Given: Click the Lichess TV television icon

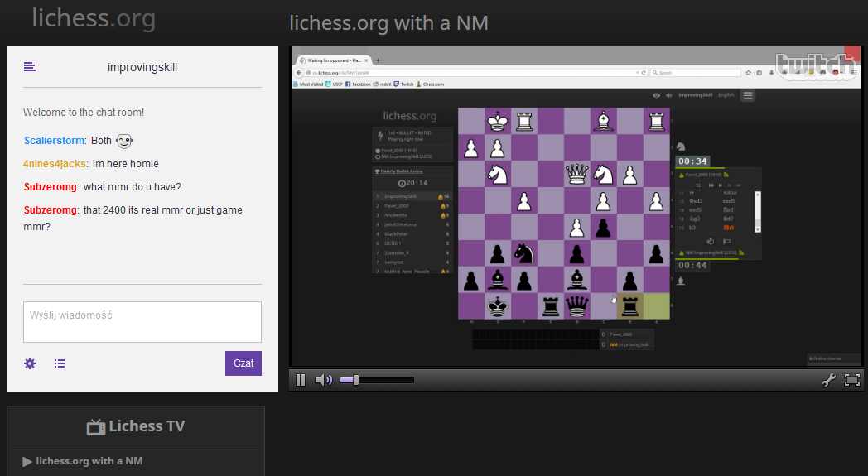Looking at the screenshot, I should 96,426.
